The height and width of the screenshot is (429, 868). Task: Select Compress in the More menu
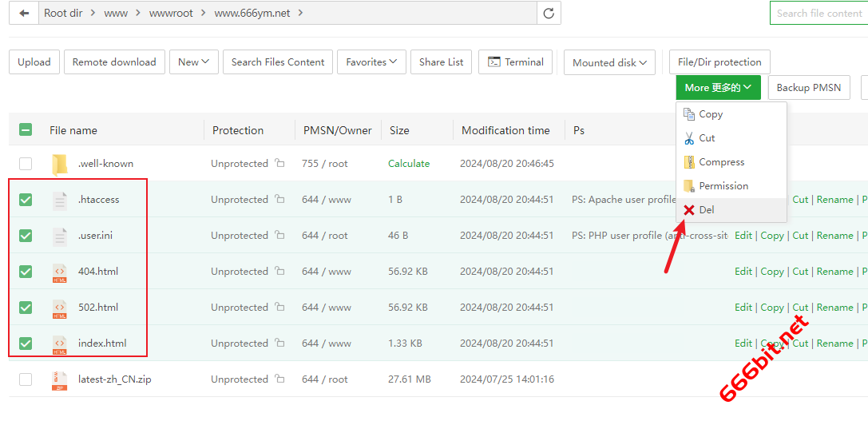721,162
